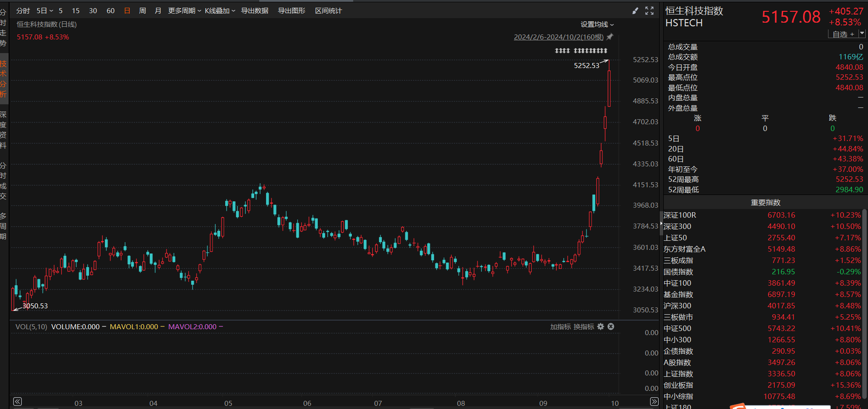
Task: Switch to 分时成交 sidebar tab
Action: click(x=4, y=180)
